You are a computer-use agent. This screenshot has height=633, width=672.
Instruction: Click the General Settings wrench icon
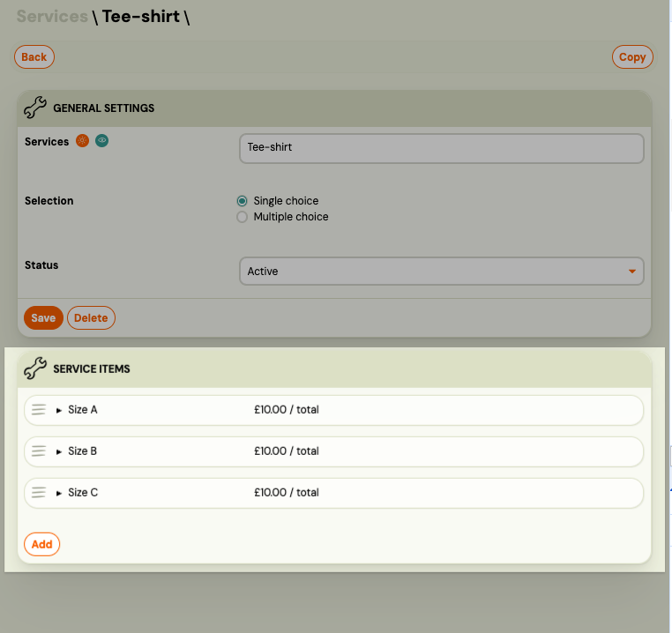click(x=35, y=108)
